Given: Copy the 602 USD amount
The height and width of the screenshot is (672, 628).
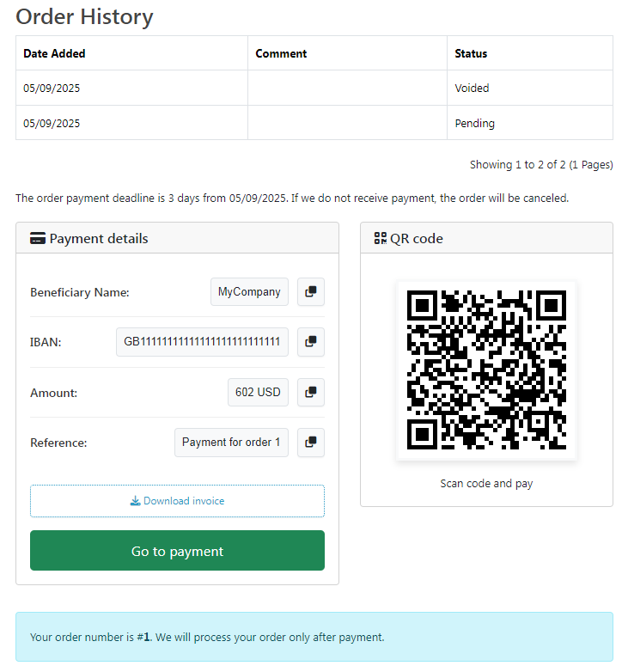Looking at the screenshot, I should 311,392.
